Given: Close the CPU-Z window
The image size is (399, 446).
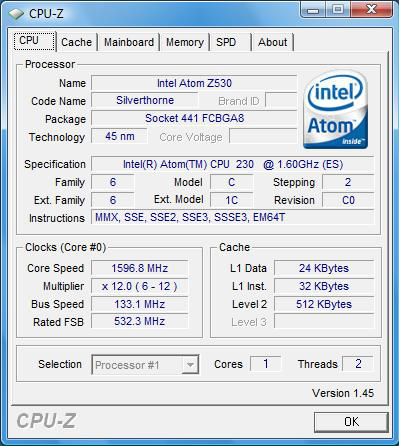Looking at the screenshot, I should coord(371,10).
